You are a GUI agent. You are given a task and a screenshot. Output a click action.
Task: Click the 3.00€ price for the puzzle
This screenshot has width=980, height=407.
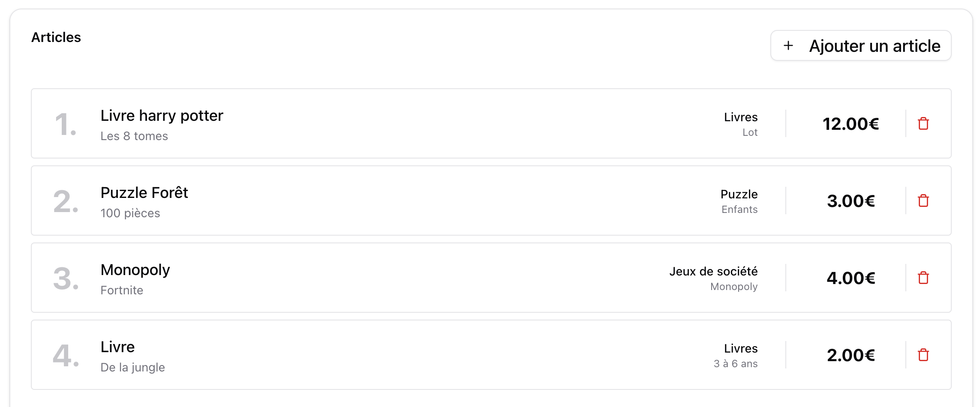click(x=851, y=201)
